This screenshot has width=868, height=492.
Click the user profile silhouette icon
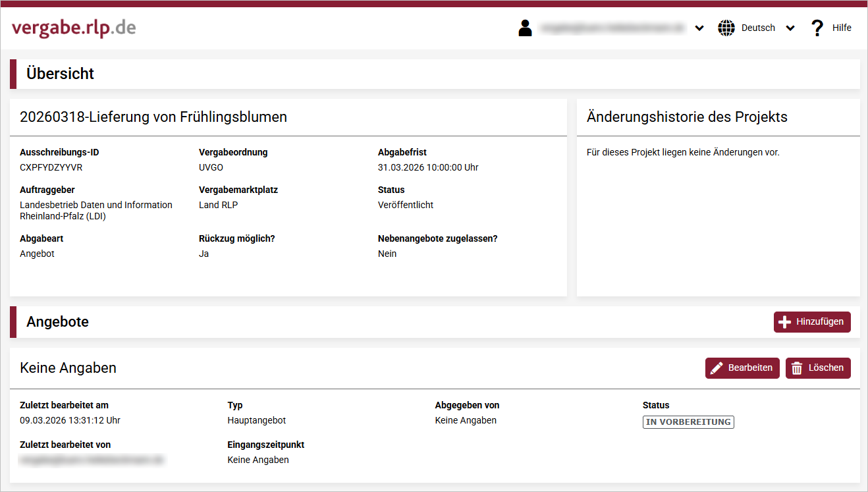[525, 28]
